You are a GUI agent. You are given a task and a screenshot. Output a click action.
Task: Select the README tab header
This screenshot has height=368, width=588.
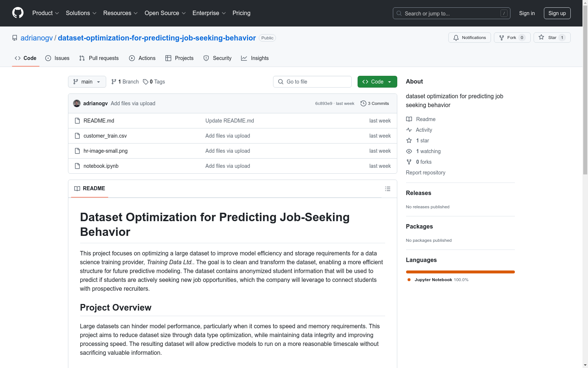click(x=90, y=188)
